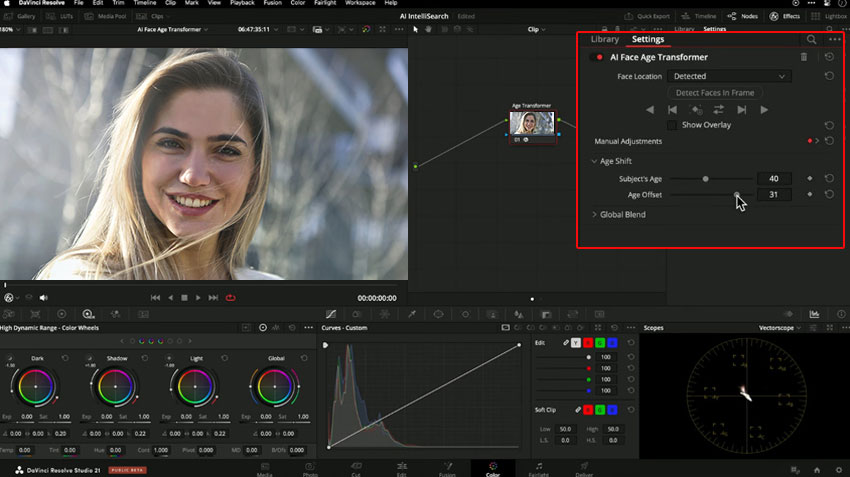Open the Fusion menu
This screenshot has height=477, width=850.
tap(273, 3)
